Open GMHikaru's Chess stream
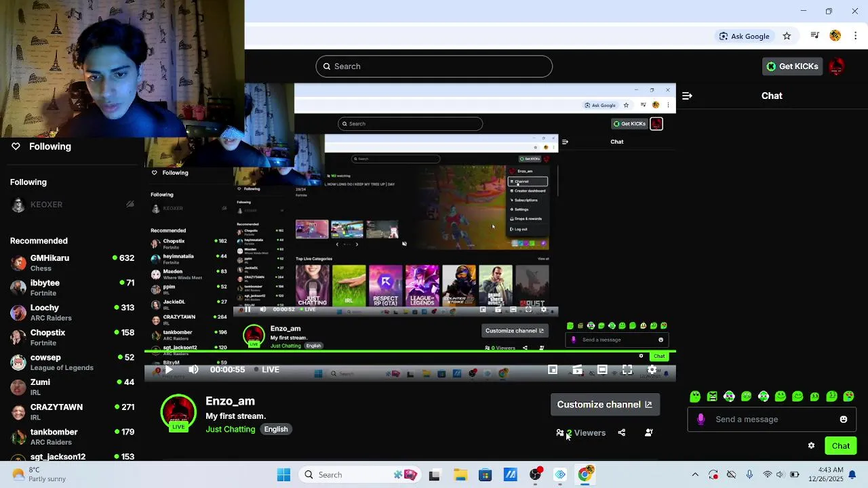 pos(72,263)
